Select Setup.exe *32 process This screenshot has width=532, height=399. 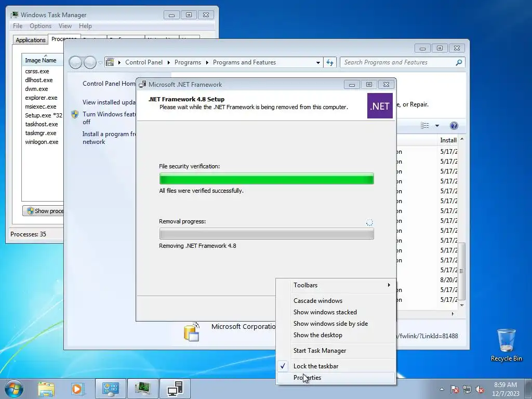coord(44,115)
